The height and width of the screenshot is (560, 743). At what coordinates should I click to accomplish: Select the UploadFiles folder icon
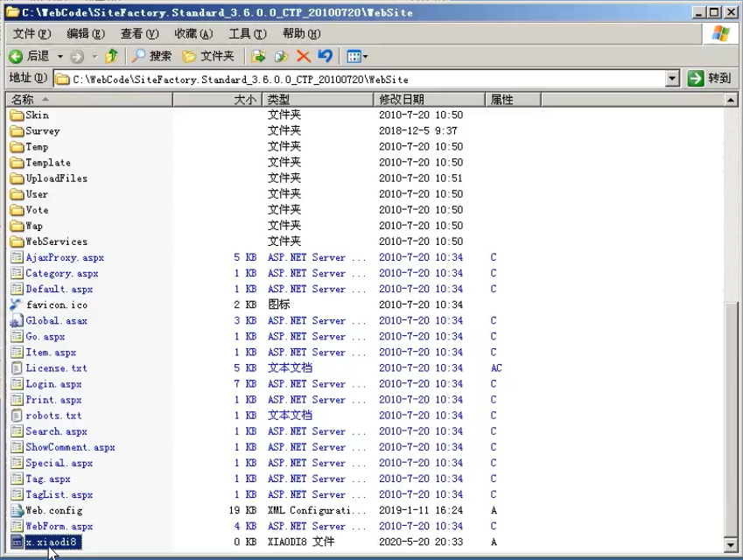coord(17,178)
